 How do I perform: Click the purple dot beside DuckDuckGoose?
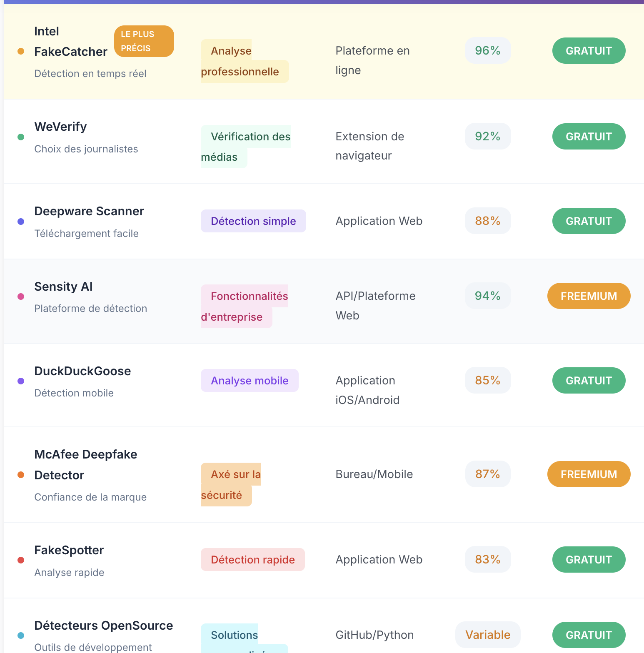(21, 381)
